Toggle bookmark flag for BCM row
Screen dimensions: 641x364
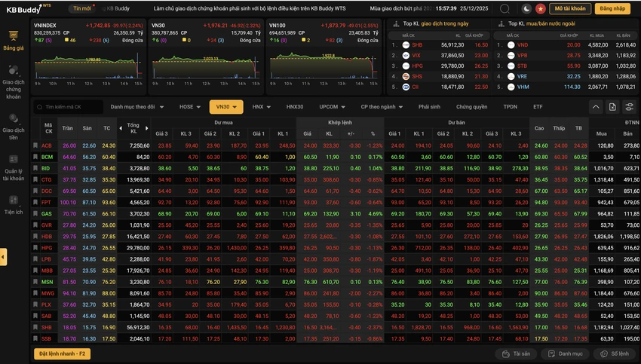(x=35, y=157)
